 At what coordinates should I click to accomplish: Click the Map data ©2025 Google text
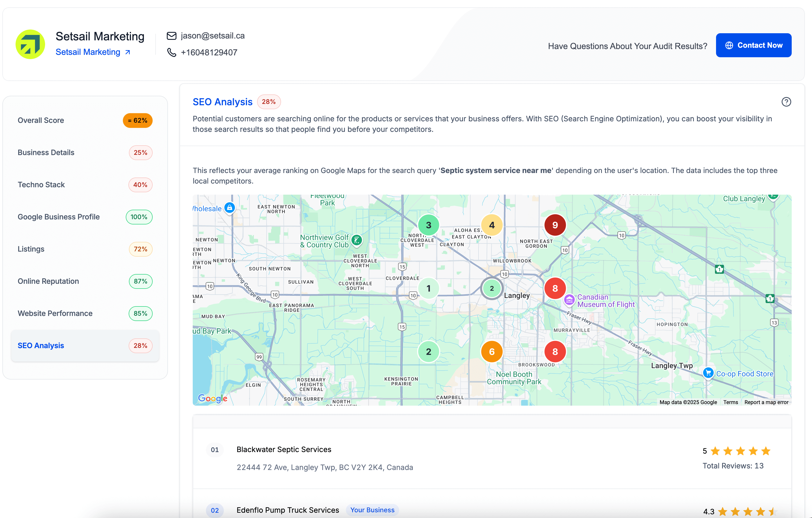(688, 402)
